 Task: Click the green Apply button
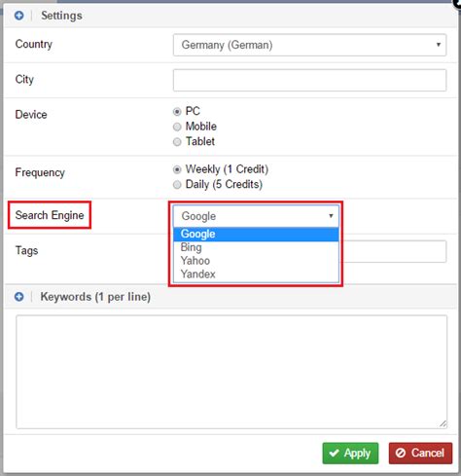coord(350,453)
